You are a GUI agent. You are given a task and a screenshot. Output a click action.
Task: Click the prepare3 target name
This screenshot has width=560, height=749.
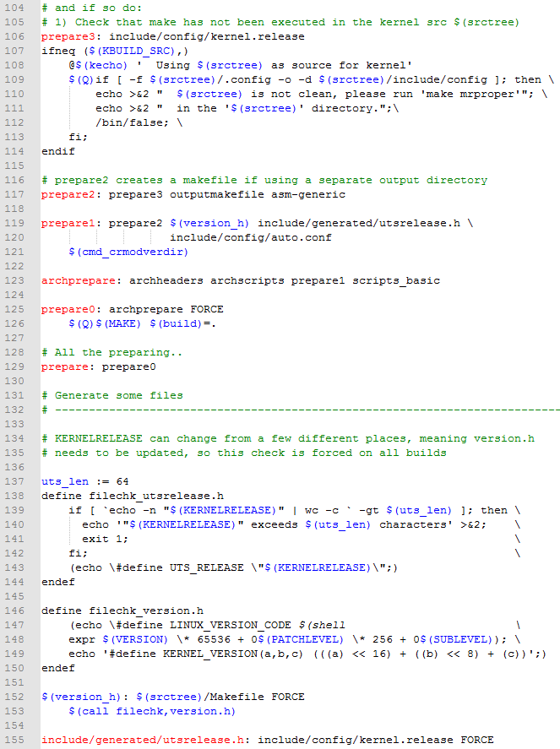coord(68,36)
